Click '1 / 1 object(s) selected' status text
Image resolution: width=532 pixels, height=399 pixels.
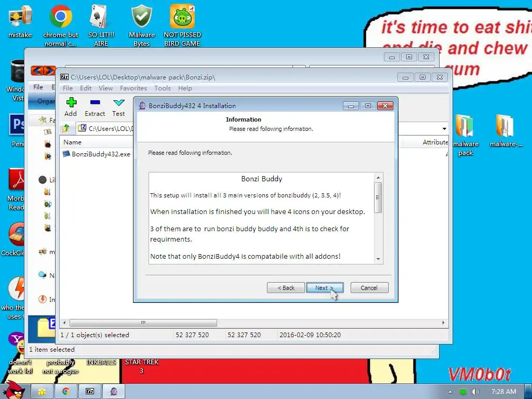pyautogui.click(x=95, y=335)
